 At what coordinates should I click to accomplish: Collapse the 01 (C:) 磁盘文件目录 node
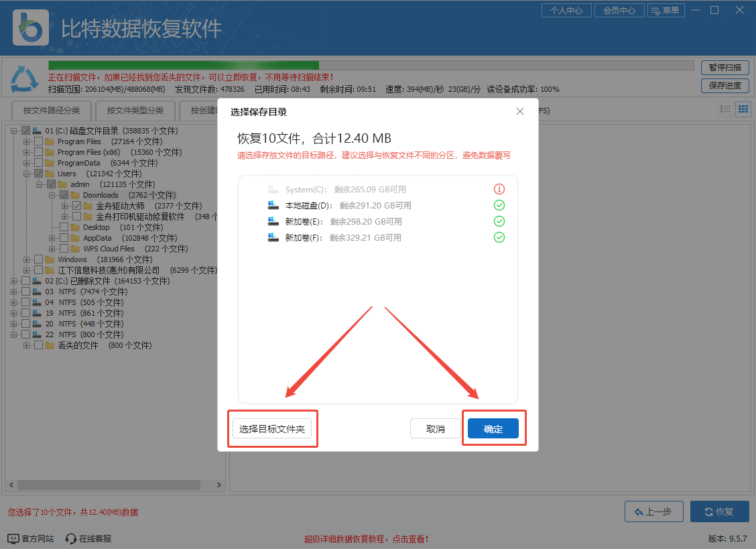point(14,131)
